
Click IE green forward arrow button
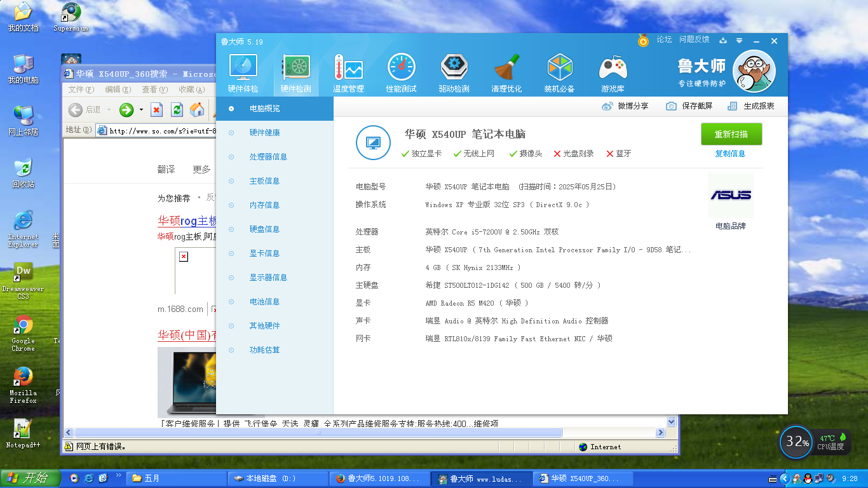click(126, 110)
